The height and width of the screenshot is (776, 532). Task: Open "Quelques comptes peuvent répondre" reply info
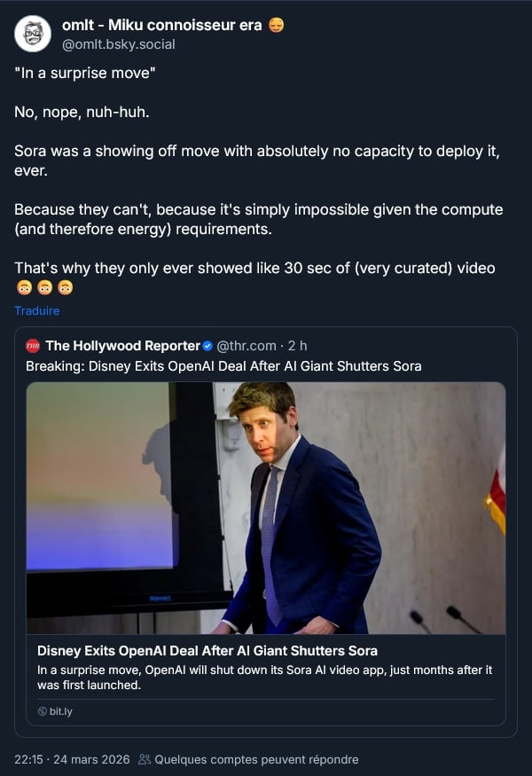pos(256,759)
